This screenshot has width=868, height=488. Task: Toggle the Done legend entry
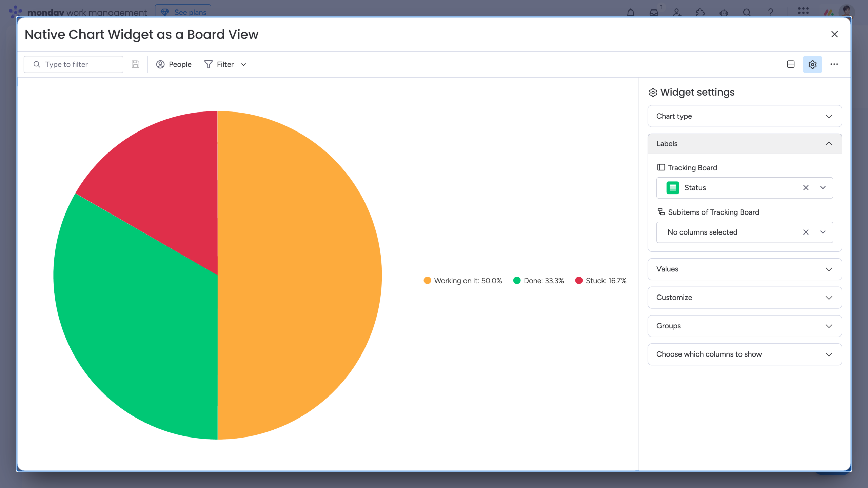[x=538, y=280]
